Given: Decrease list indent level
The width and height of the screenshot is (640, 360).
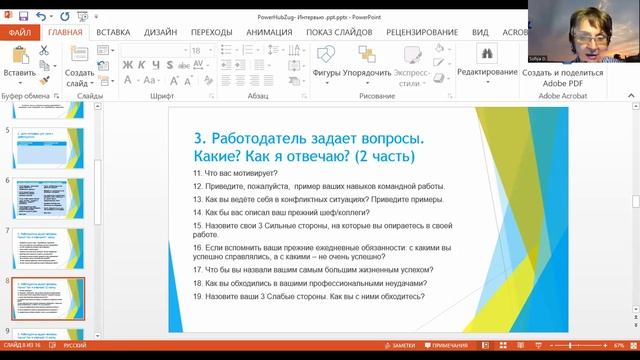Looking at the screenshot, I should 226,65.
